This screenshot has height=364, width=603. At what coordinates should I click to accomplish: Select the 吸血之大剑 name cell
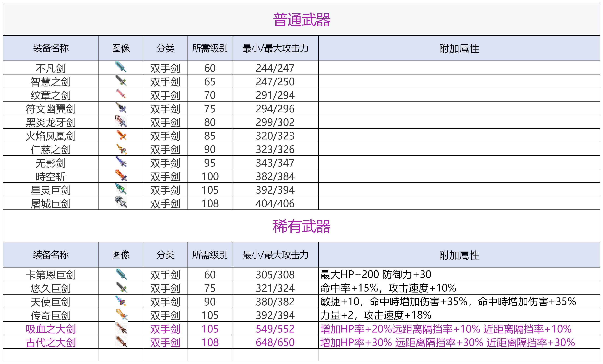pyautogui.click(x=51, y=329)
